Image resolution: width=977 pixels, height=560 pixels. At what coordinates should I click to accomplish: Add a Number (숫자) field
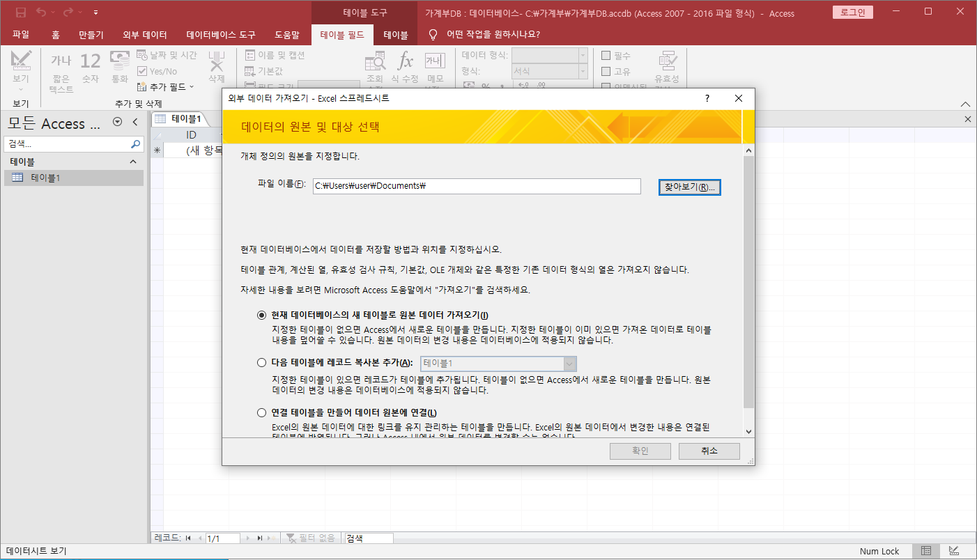point(91,68)
